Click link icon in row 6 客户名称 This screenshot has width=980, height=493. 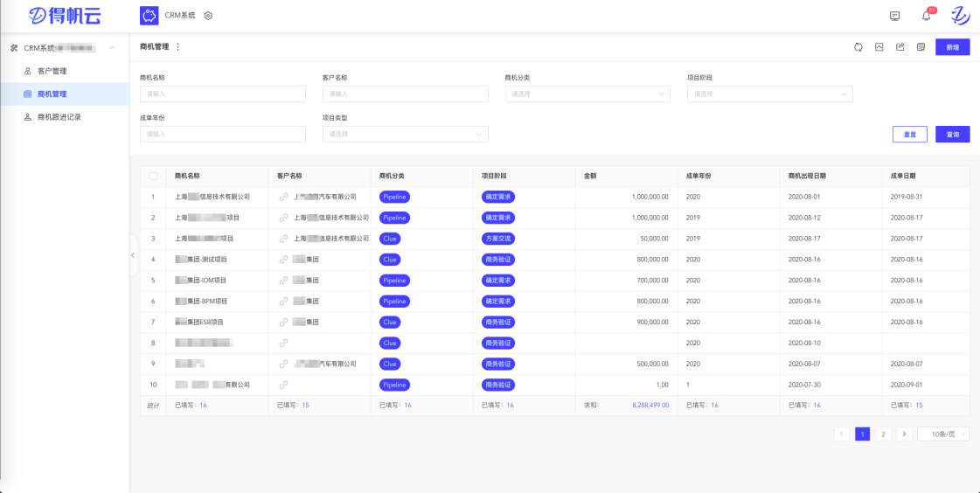(x=284, y=302)
